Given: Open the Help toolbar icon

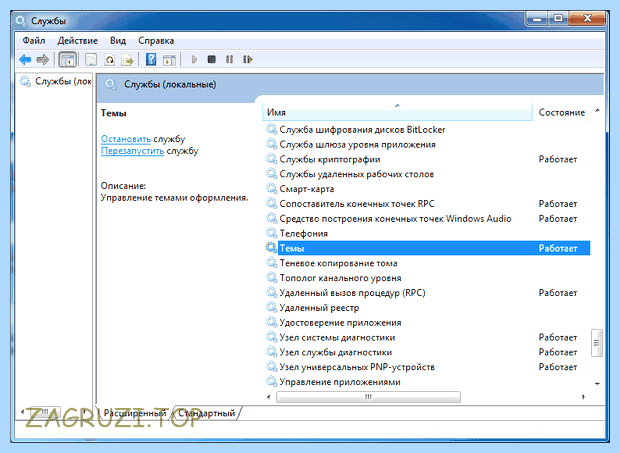Looking at the screenshot, I should [x=151, y=60].
